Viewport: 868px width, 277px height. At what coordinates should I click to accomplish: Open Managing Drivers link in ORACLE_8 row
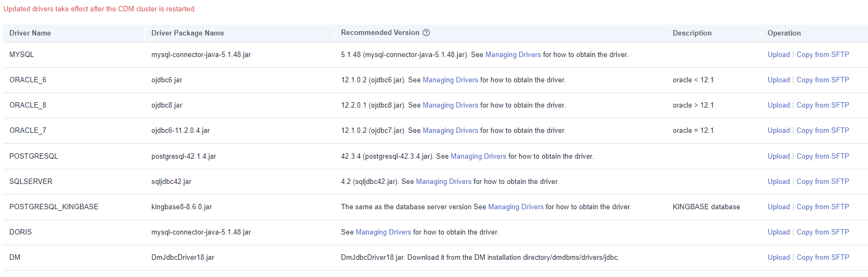click(x=450, y=105)
